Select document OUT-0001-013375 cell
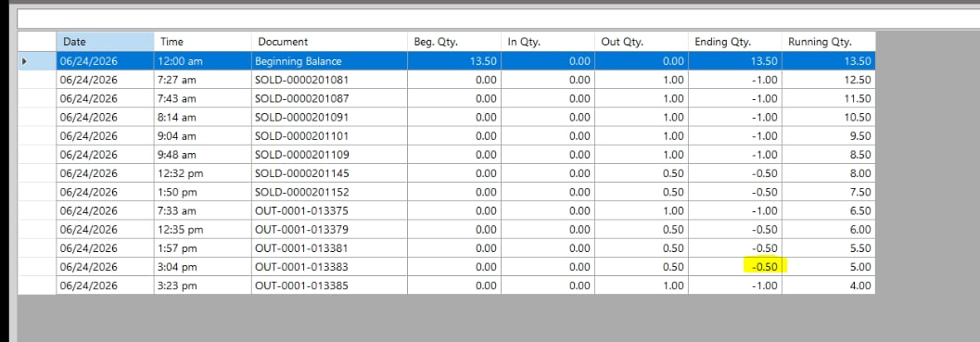The image size is (980, 342). click(x=329, y=210)
